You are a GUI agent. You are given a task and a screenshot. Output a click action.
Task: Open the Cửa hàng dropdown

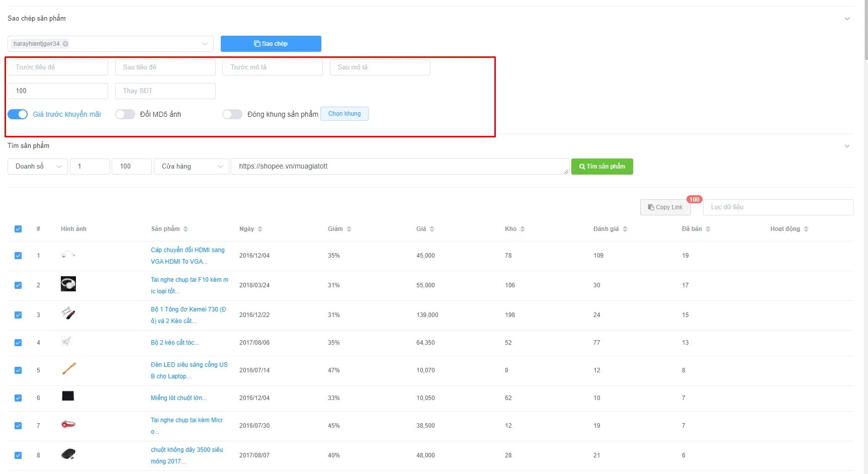[x=192, y=167]
